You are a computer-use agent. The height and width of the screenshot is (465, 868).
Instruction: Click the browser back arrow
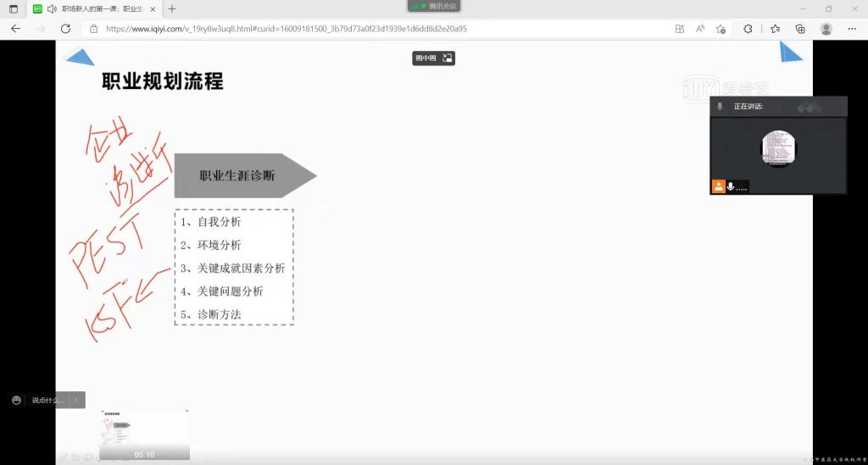click(15, 28)
